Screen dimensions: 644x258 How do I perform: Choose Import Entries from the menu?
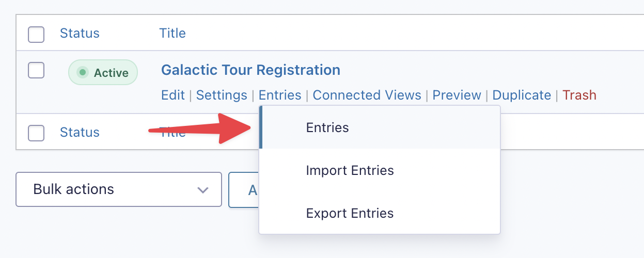coord(350,170)
